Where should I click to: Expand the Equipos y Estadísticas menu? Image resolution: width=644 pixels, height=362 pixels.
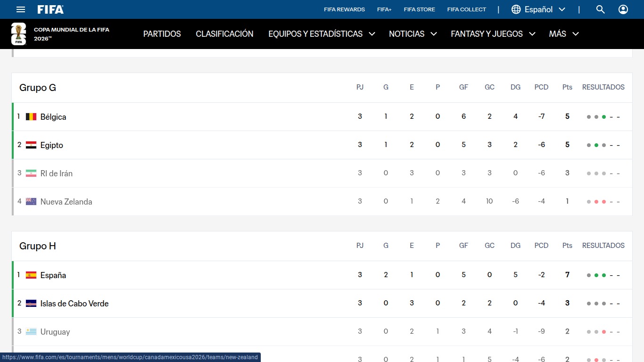(x=322, y=34)
